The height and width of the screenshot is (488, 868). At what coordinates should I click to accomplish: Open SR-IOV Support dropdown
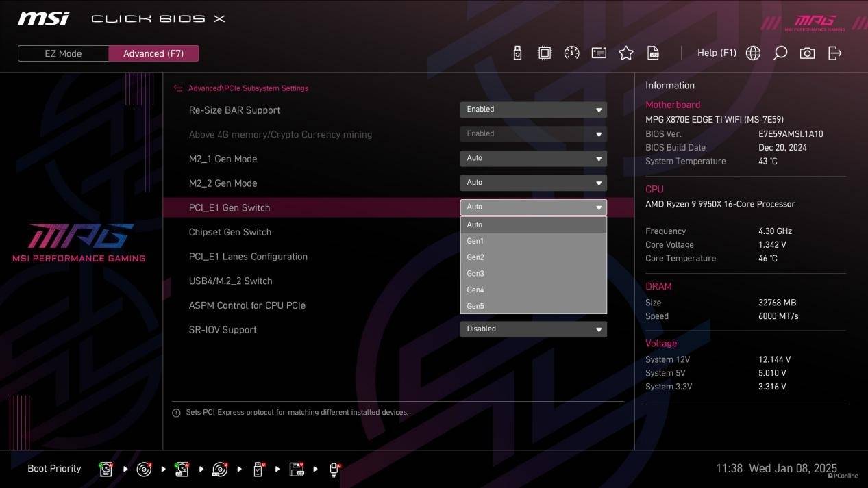tap(533, 329)
